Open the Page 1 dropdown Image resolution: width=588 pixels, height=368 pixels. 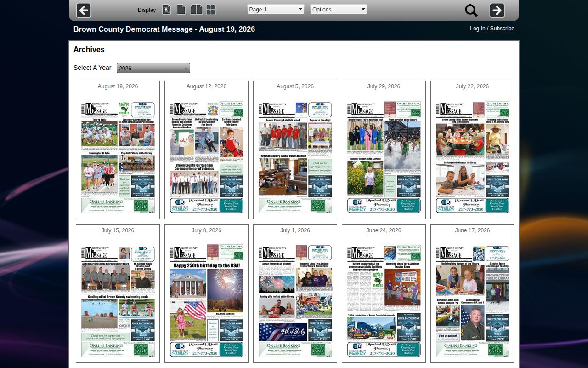coord(276,9)
